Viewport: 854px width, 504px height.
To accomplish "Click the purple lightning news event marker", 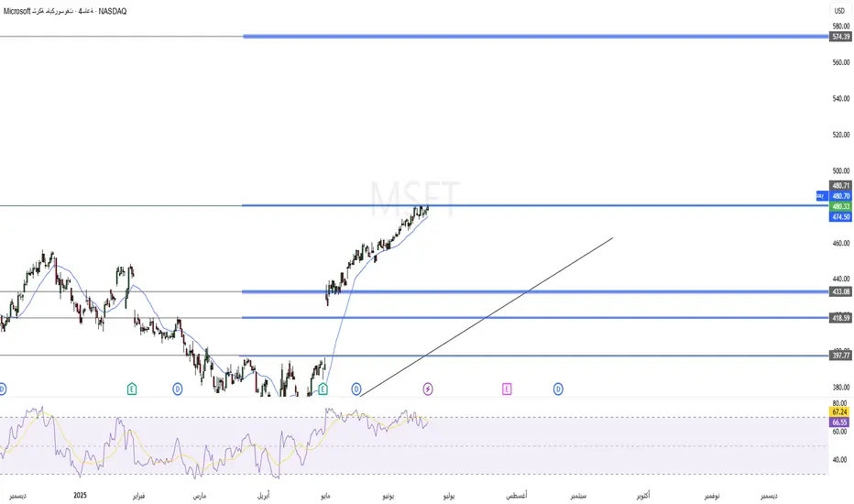I will point(428,389).
